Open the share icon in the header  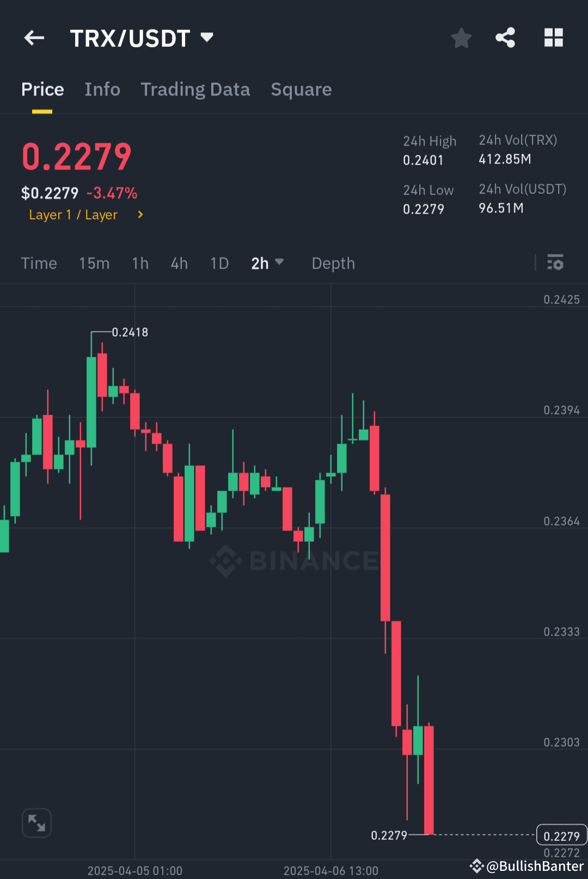pyautogui.click(x=505, y=38)
